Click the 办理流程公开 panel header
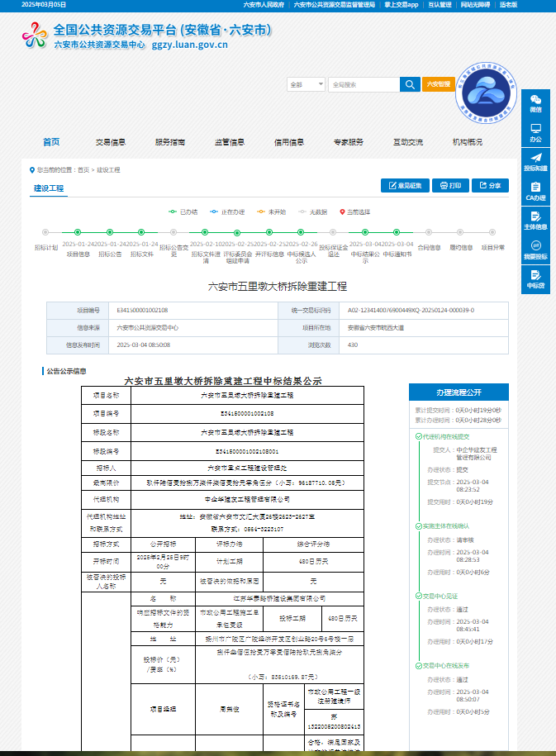 [459, 392]
